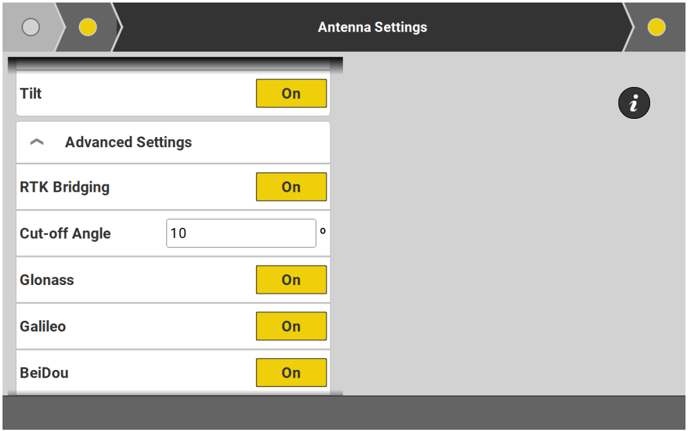Click the degree symbol beside Cut-off Angle

tap(323, 230)
